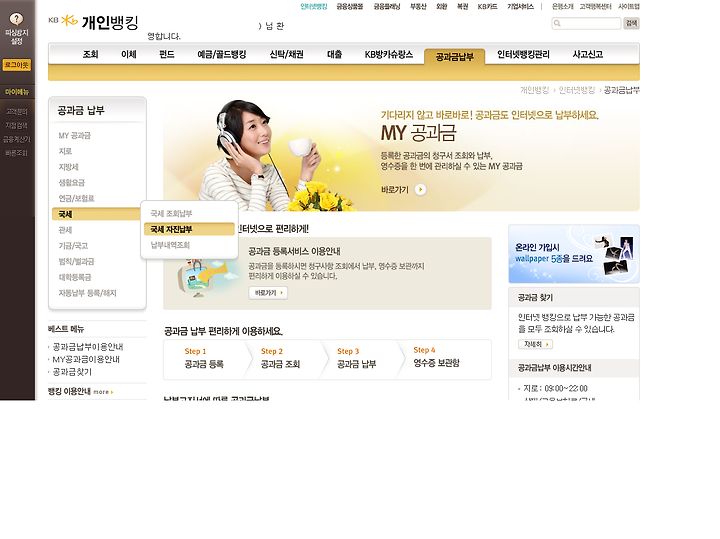Click 부동산 in the top utility menu
Screen dimensions: 720x539
tap(418, 6)
